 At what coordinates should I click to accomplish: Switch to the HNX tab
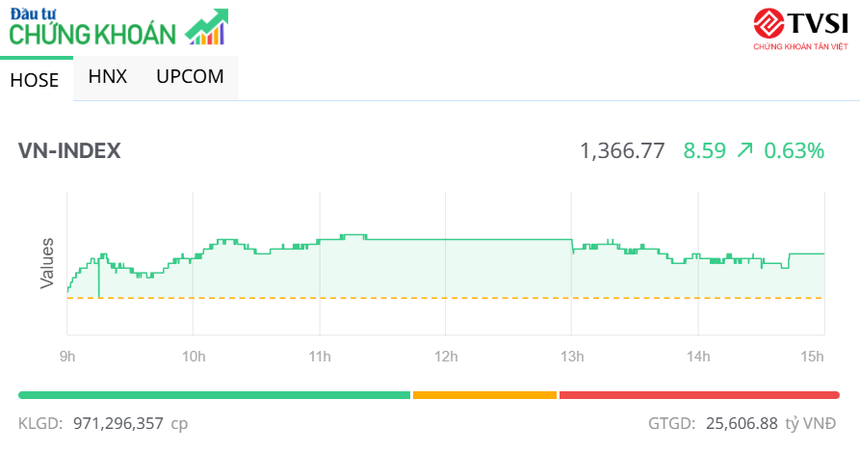[108, 76]
